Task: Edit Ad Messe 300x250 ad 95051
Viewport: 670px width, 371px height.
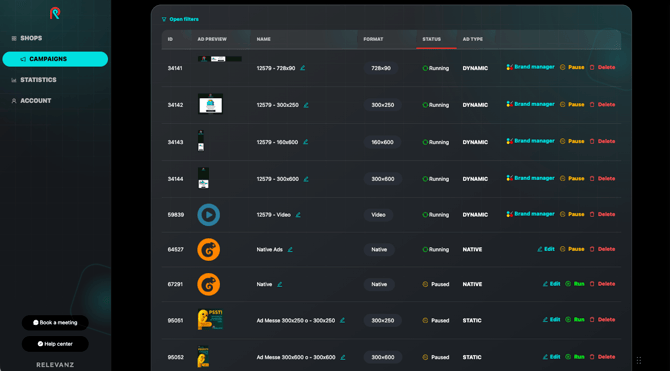Action: (551, 320)
